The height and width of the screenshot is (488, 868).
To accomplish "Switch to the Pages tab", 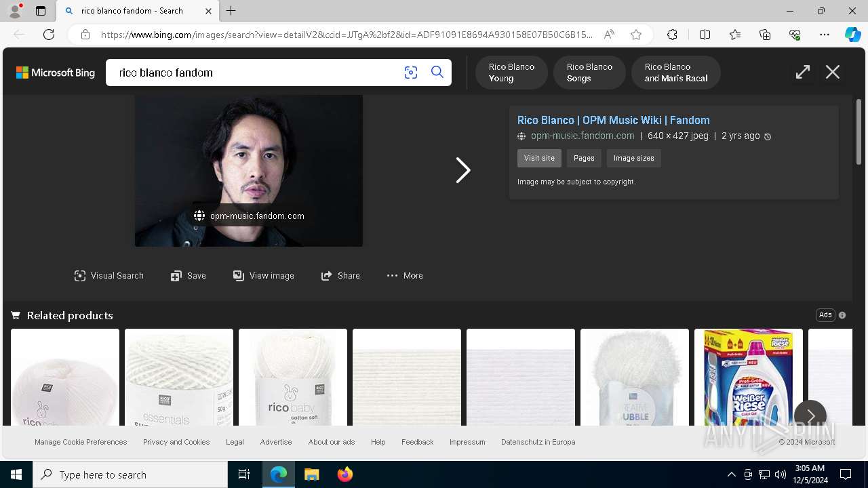I will pyautogui.click(x=584, y=158).
